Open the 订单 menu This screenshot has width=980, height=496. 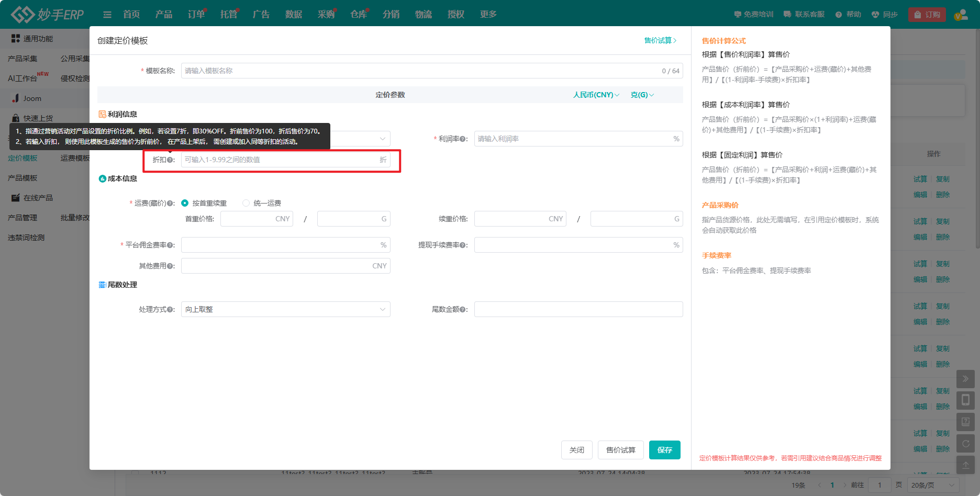(x=196, y=15)
